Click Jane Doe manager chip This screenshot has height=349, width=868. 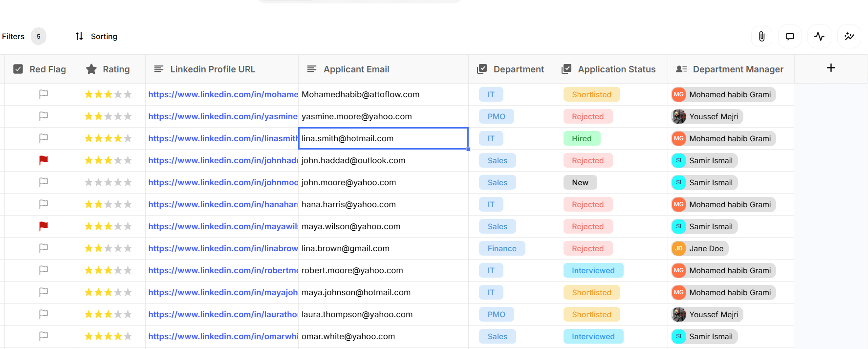point(700,248)
